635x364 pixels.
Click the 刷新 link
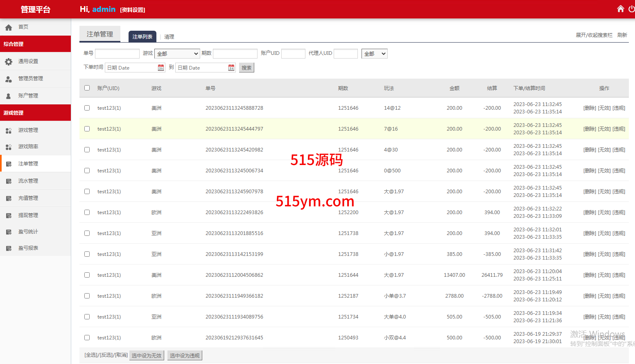point(622,35)
